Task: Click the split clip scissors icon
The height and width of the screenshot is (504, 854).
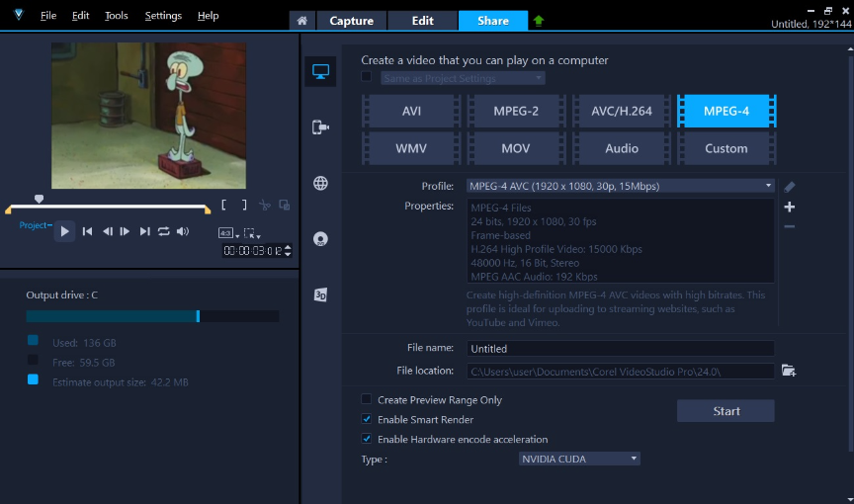Action: click(x=265, y=206)
